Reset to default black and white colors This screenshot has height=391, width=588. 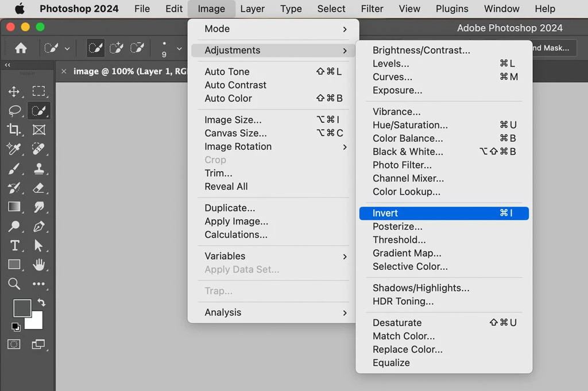pyautogui.click(x=16, y=327)
